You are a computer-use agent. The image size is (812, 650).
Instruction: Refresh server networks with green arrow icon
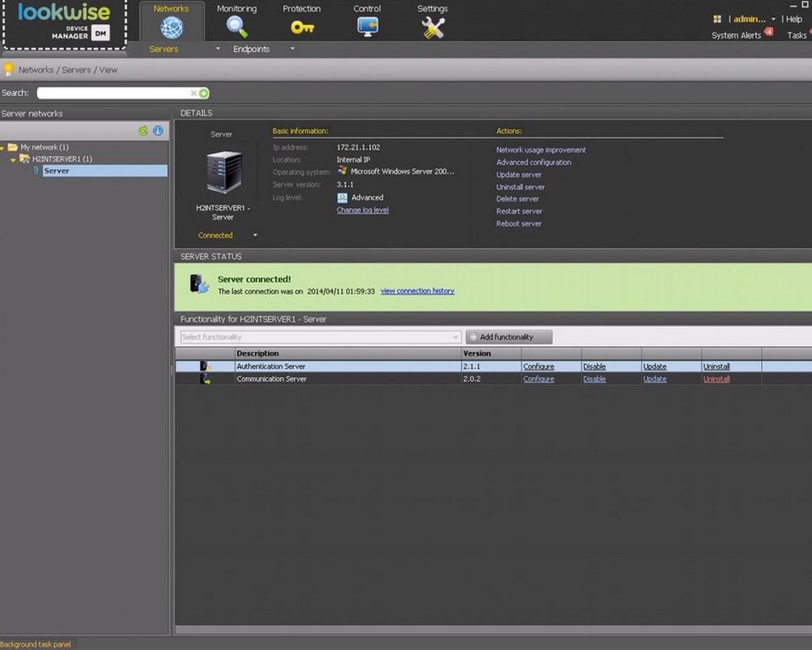[x=143, y=131]
